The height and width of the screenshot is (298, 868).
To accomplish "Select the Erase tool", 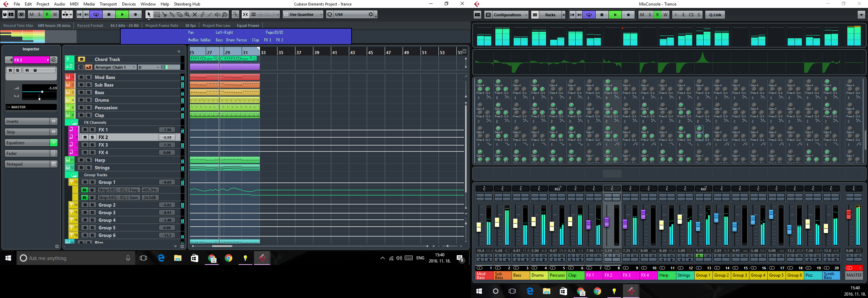I will 180,14.
